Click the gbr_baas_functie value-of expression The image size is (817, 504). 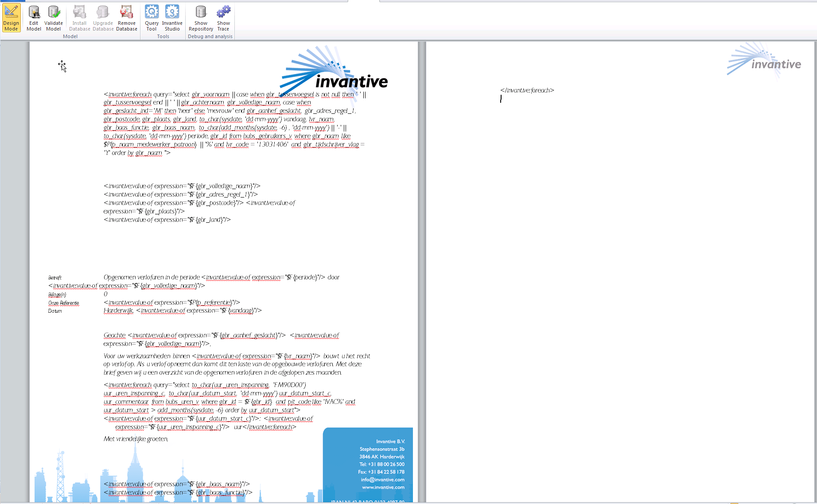tap(178, 492)
